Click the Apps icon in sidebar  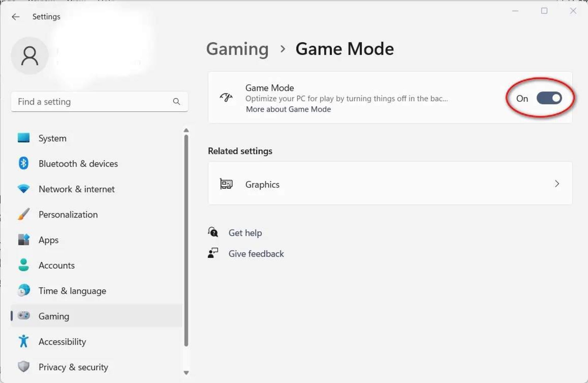24,240
